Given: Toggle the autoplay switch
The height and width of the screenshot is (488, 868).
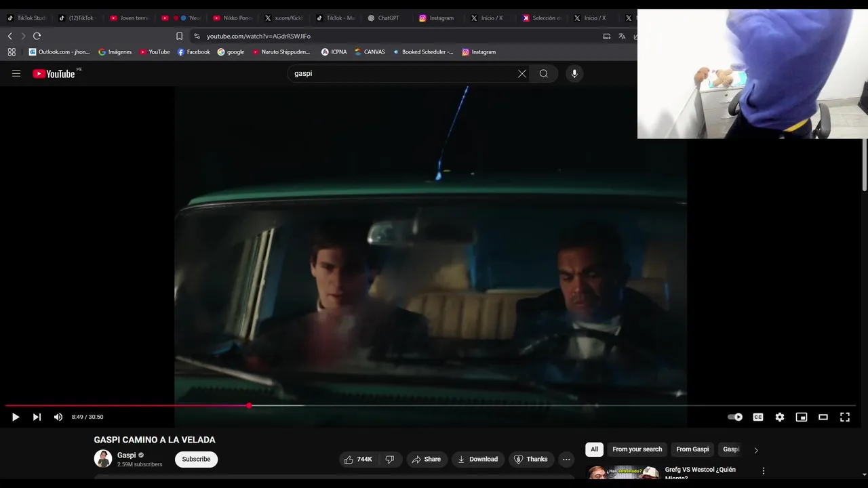Looking at the screenshot, I should pos(735,417).
